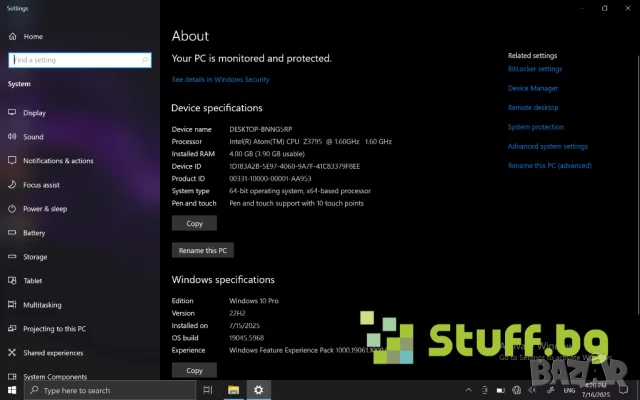Screen dimensions: 640x400
Task: Open the Sound settings page
Action: point(33,137)
